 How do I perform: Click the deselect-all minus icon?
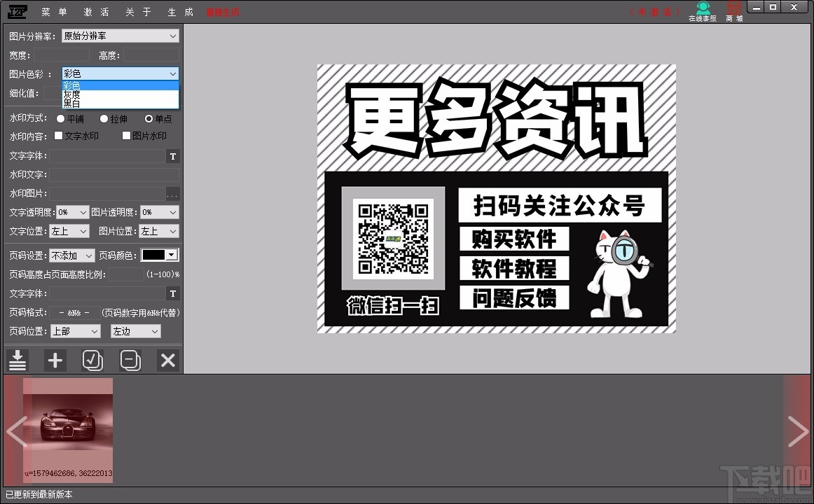point(130,360)
